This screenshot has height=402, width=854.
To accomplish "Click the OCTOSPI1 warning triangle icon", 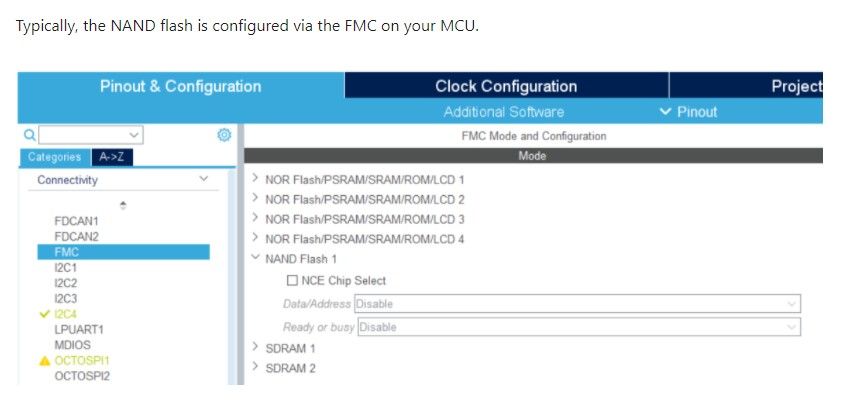I will coord(45,361).
